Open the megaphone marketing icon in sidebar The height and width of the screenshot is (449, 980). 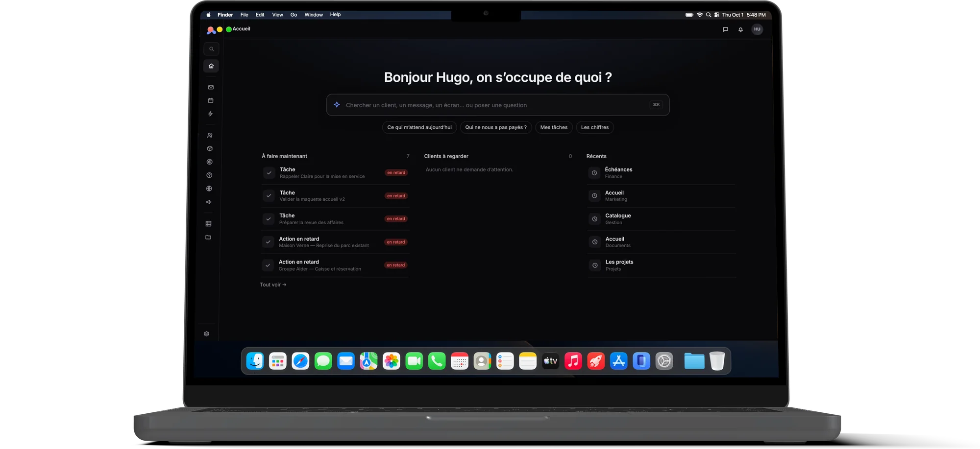[x=209, y=202]
